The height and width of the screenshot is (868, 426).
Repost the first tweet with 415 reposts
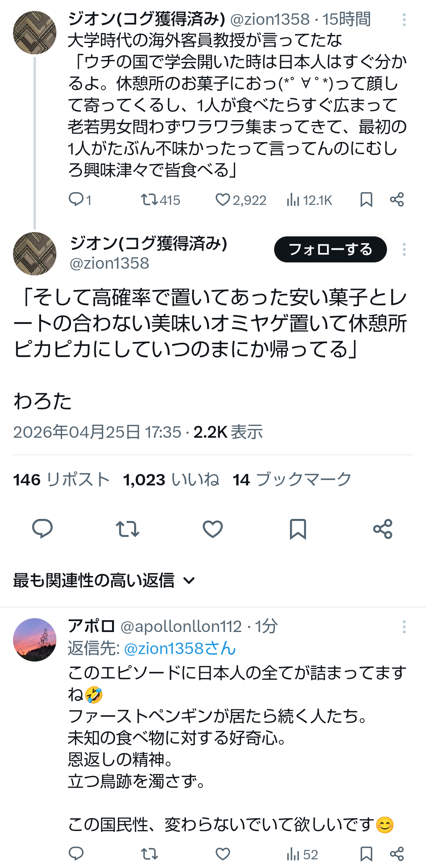click(149, 200)
